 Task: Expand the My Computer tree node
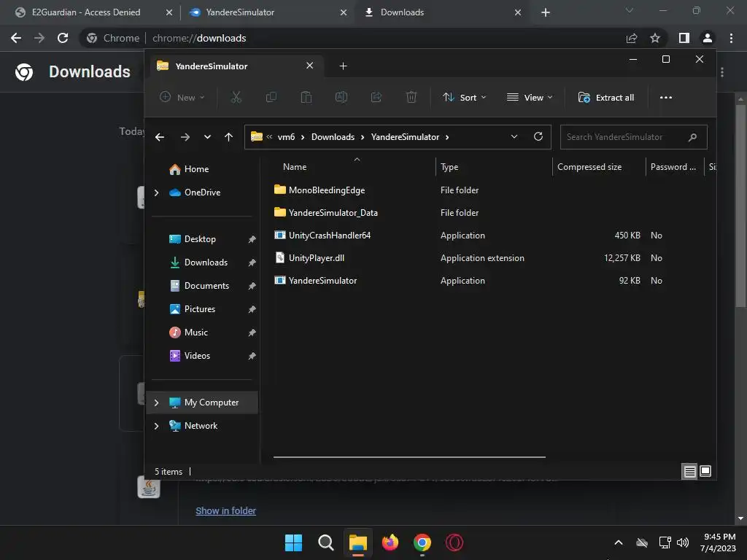pyautogui.click(x=156, y=402)
